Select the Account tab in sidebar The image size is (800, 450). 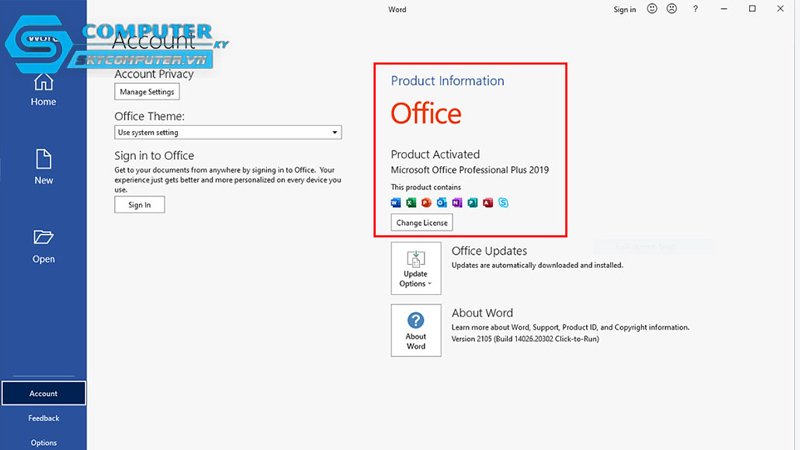point(43,393)
